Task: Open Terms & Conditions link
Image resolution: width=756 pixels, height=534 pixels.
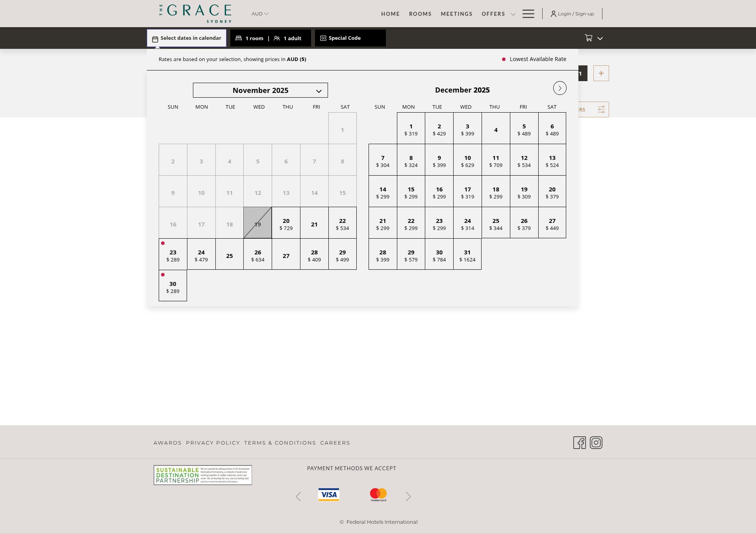Action: [280, 443]
